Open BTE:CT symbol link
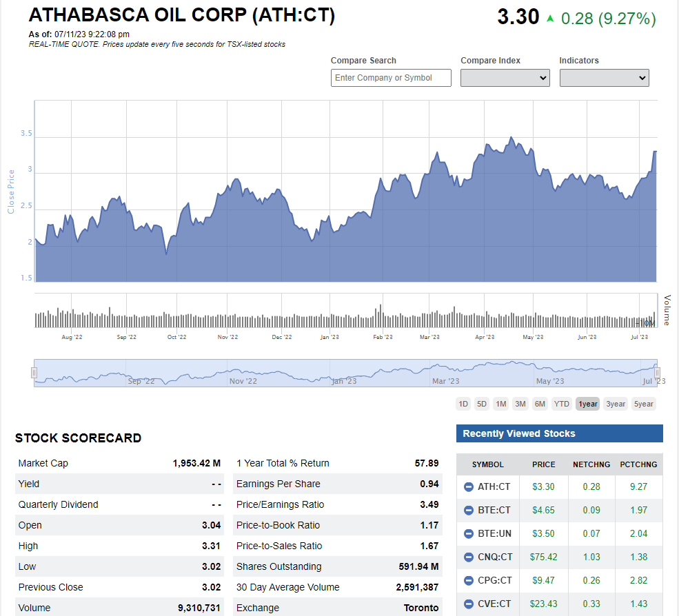The width and height of the screenshot is (679, 616). [494, 511]
